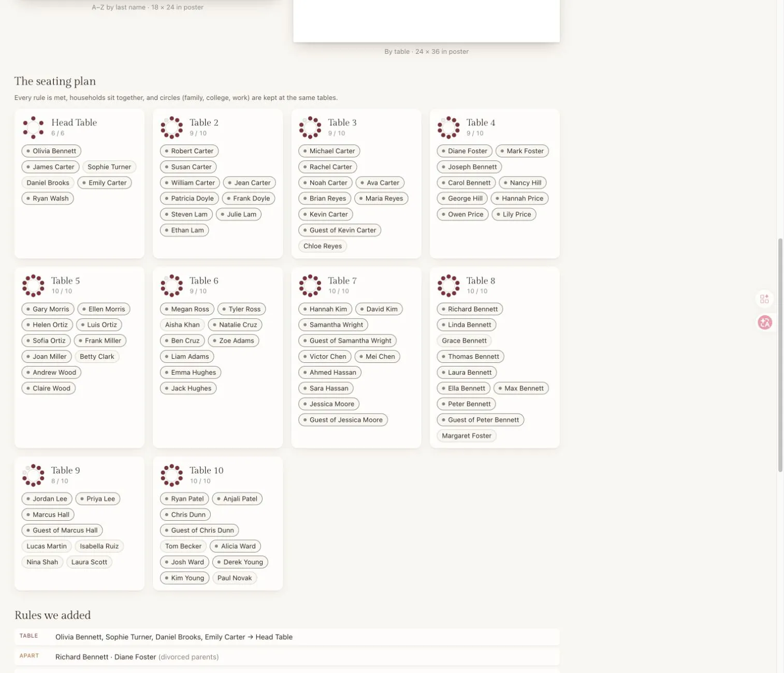Click the Guest of Marcus Hall chip
The image size is (784, 673).
click(x=62, y=531)
